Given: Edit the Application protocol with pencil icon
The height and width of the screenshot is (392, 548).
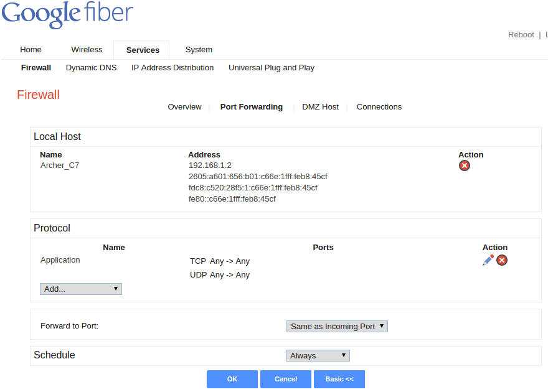Looking at the screenshot, I should pos(488,260).
